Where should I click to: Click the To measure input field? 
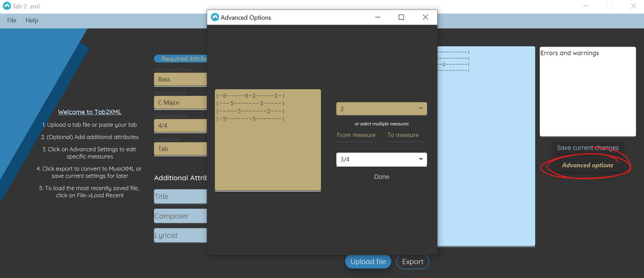[x=406, y=135]
